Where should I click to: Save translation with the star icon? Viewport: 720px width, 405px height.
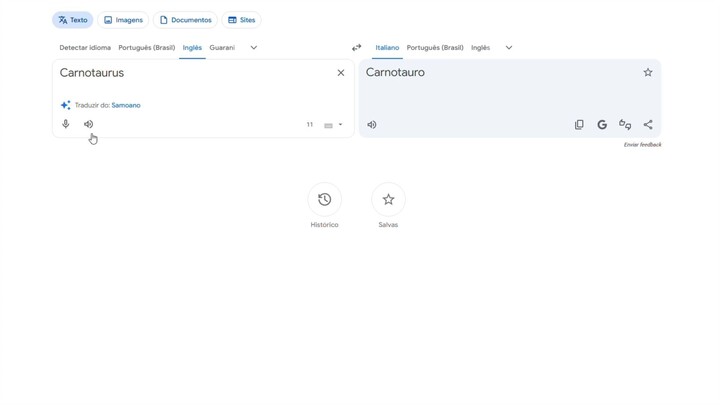pyautogui.click(x=648, y=72)
